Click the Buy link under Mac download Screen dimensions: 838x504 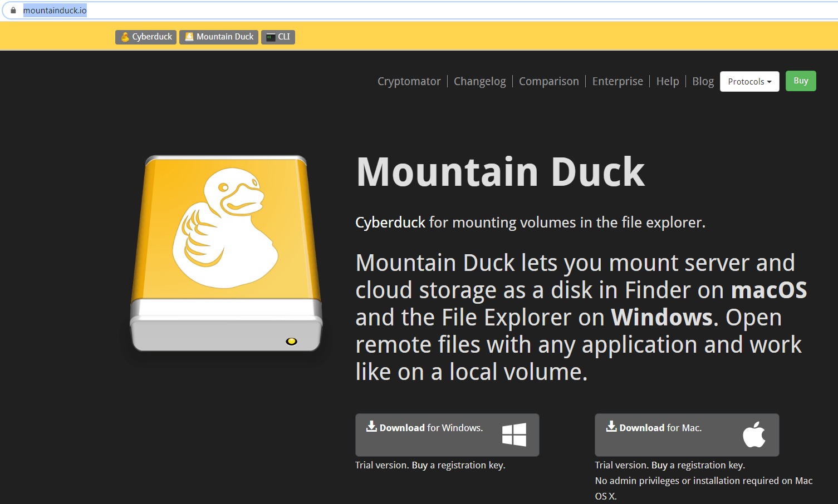pyautogui.click(x=659, y=465)
